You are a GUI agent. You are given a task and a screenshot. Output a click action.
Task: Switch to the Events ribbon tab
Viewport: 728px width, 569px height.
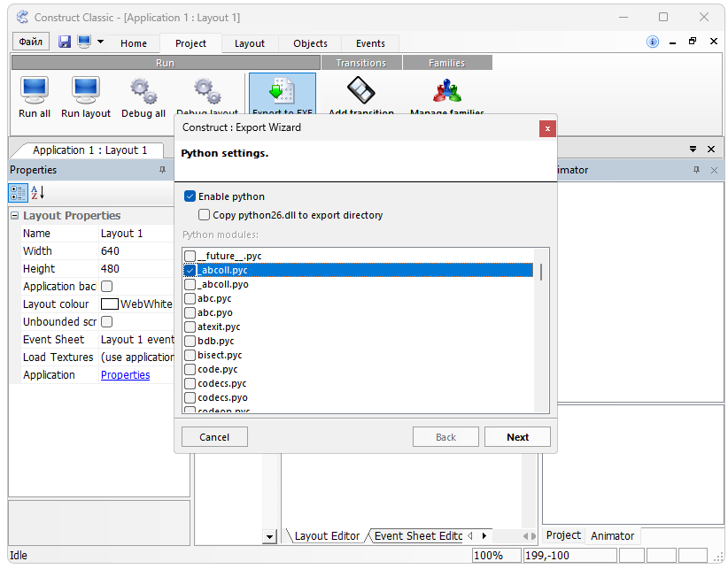pos(370,43)
